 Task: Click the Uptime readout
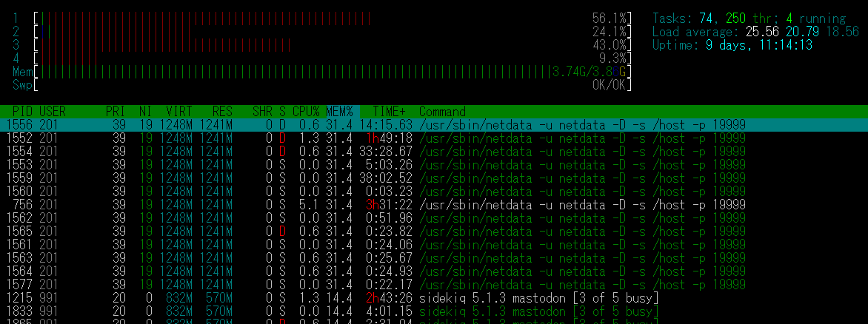(x=732, y=45)
